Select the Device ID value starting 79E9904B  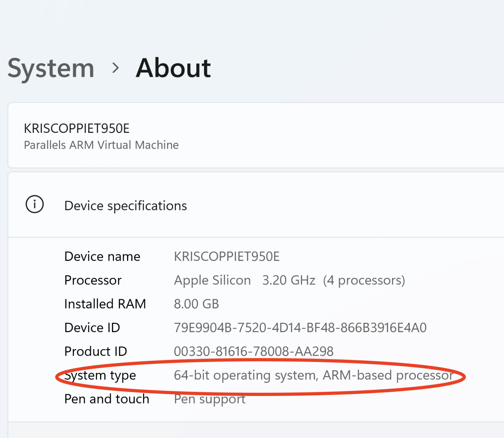pyautogui.click(x=300, y=328)
